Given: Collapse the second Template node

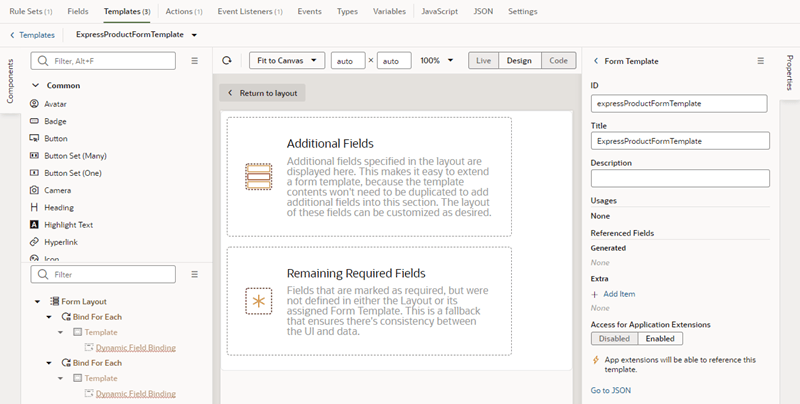Looking at the screenshot, I should tap(61, 378).
